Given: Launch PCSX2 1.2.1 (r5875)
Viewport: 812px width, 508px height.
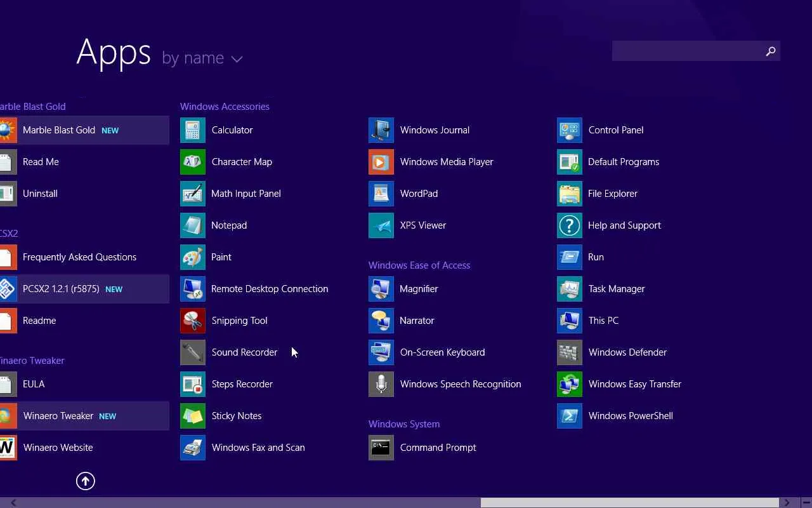Looking at the screenshot, I should [x=84, y=289].
